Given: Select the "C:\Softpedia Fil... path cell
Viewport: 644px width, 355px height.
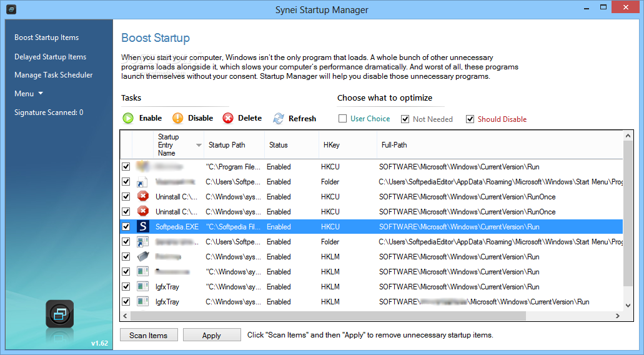Looking at the screenshot, I should click(x=233, y=227).
